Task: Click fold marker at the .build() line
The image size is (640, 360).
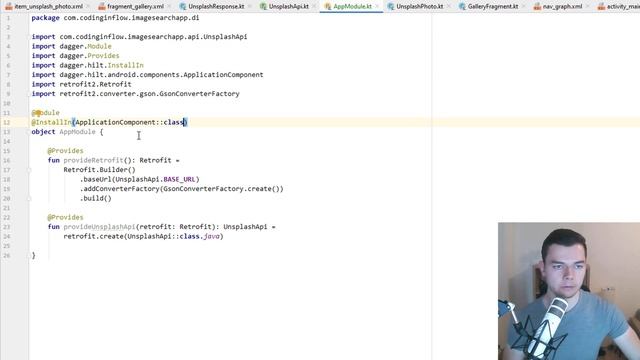Action: pos(29,198)
